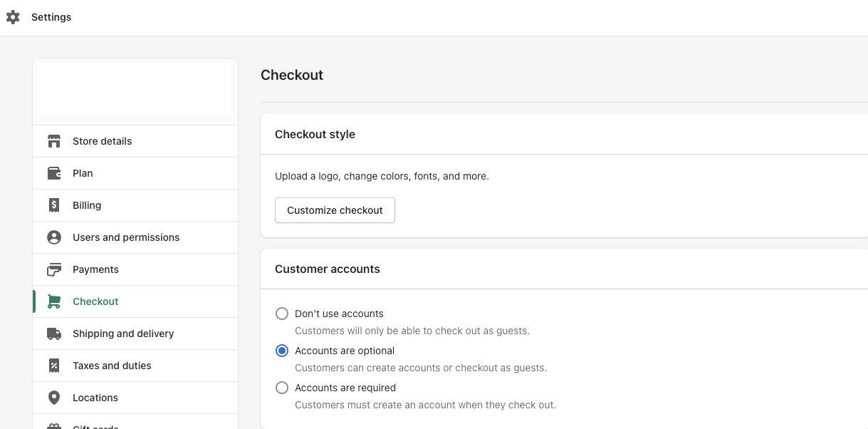This screenshot has height=429, width=868.
Task: Select Accounts are optional
Action: [282, 351]
